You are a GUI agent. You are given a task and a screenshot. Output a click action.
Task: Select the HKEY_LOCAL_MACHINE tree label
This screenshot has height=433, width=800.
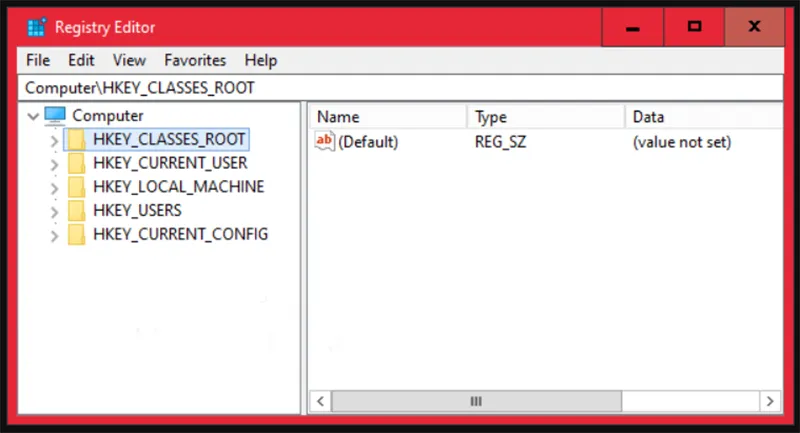[x=179, y=187]
